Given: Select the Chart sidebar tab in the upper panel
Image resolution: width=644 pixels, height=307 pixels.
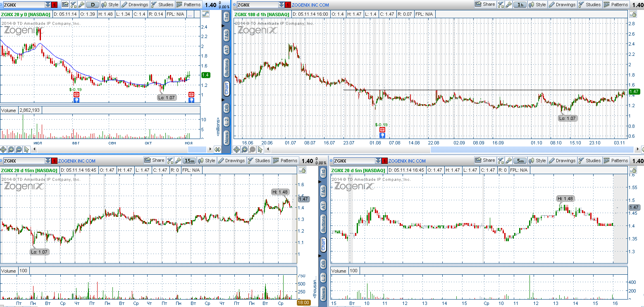Looking at the screenshot, I should point(227,88).
